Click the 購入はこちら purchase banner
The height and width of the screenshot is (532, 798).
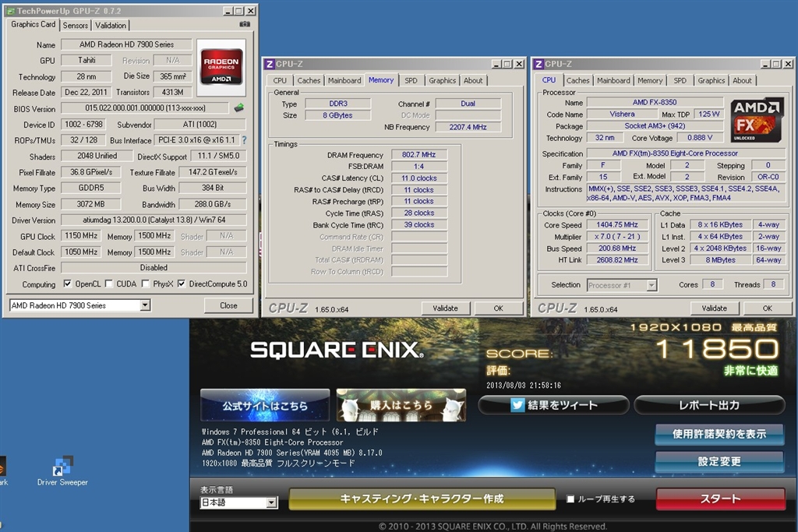[401, 405]
